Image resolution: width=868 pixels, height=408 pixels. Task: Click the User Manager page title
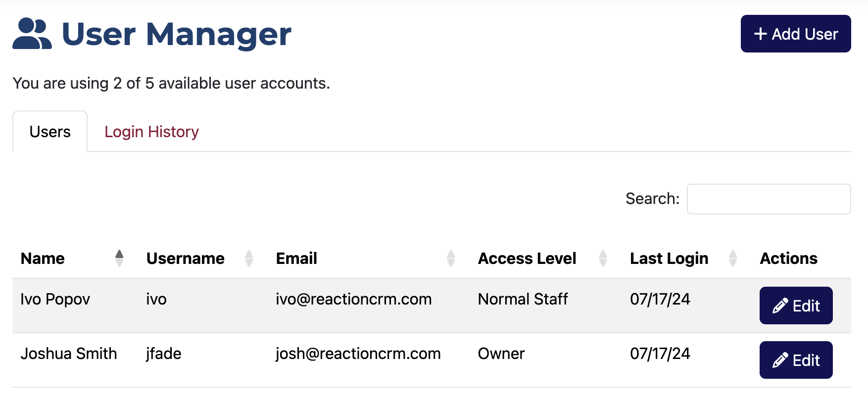pos(177,34)
